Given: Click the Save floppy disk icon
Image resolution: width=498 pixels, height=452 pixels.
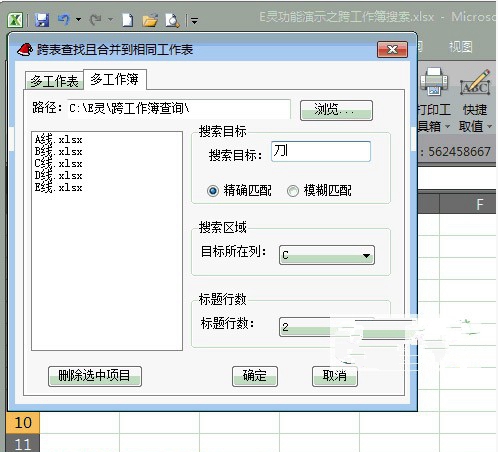Looking at the screenshot, I should pyautogui.click(x=42, y=20).
